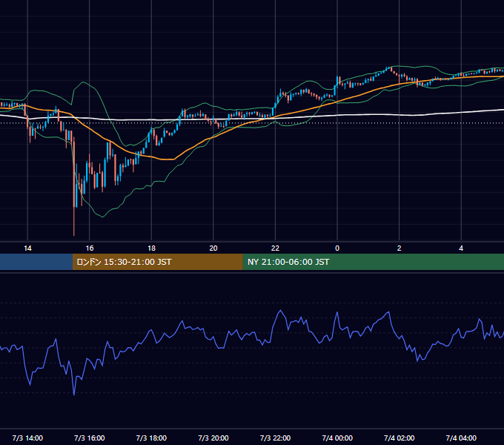Click the 14 hour label on price chart axis

(27, 248)
